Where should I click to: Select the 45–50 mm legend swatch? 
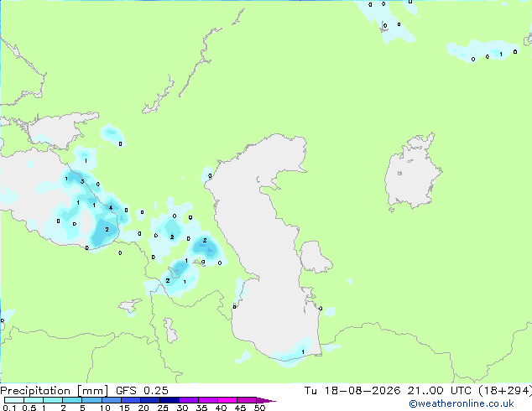(247, 400)
